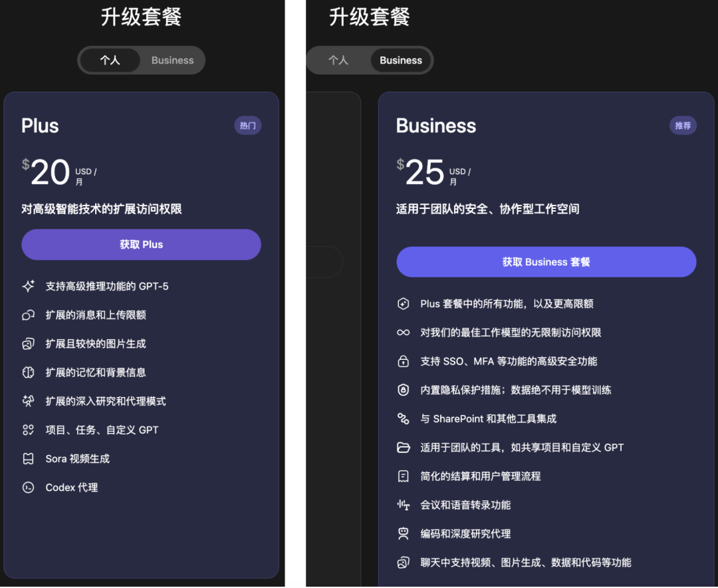Switch to 个人 in the right plan toggle
The width and height of the screenshot is (718, 588).
(338, 61)
